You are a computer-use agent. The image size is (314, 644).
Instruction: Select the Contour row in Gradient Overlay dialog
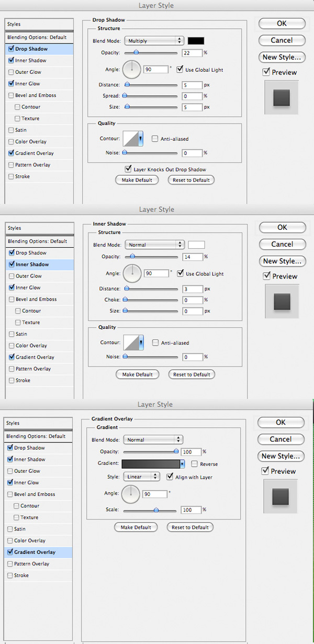tap(39, 506)
